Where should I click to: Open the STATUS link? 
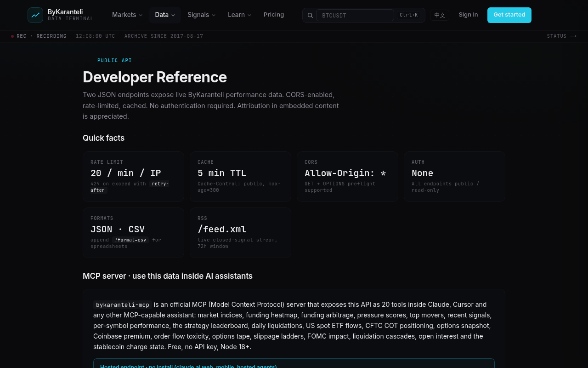pyautogui.click(x=561, y=36)
